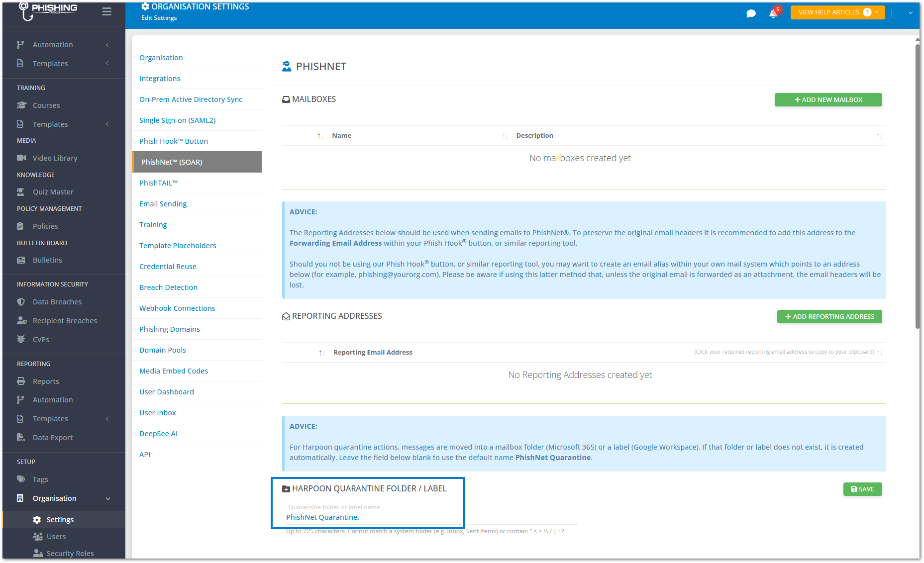Expand the top Templates submenu chevron

(x=107, y=64)
